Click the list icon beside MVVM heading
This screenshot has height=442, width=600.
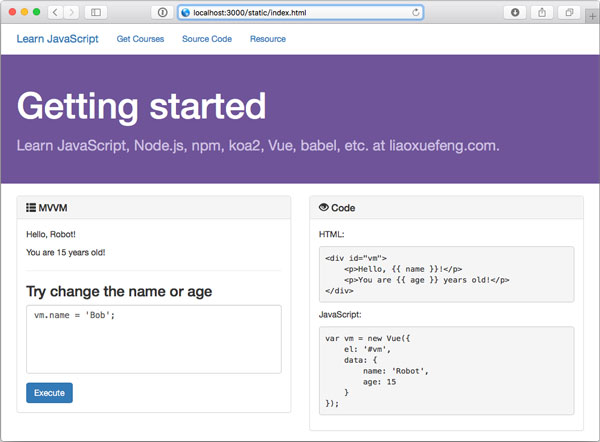31,207
